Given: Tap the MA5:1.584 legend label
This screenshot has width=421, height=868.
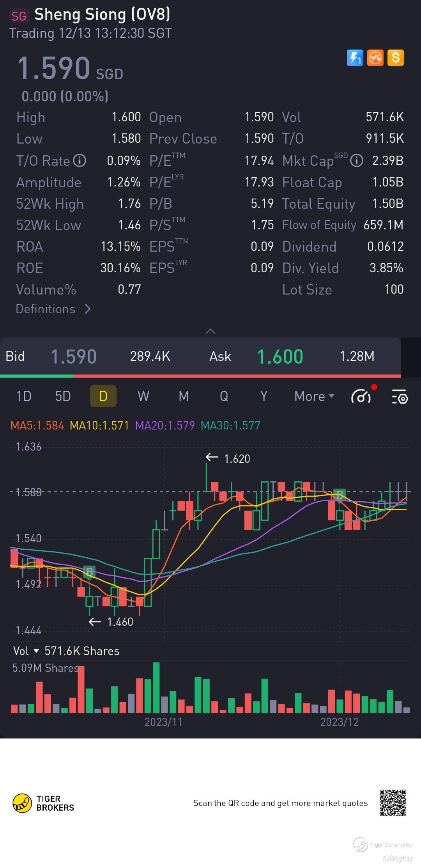Looking at the screenshot, I should [x=37, y=425].
